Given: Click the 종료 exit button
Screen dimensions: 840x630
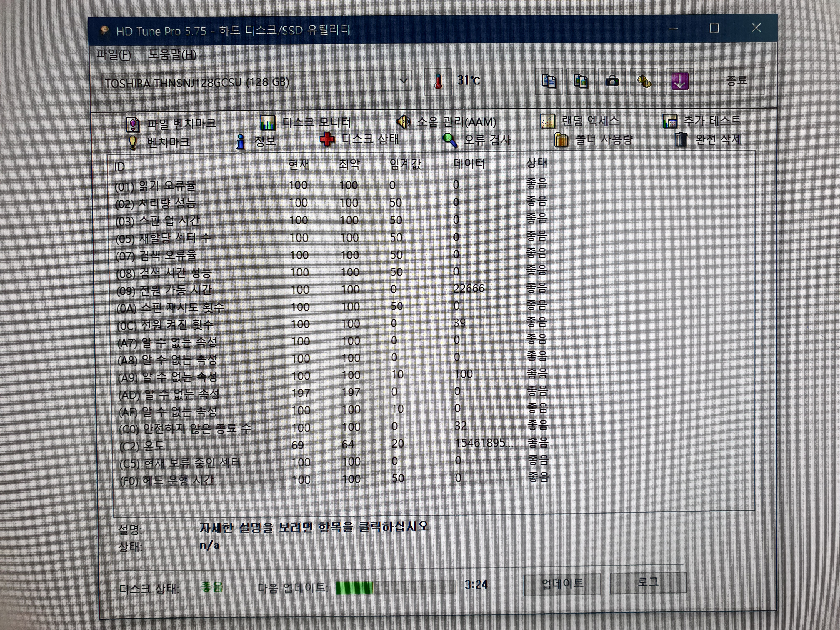Looking at the screenshot, I should pos(737,80).
